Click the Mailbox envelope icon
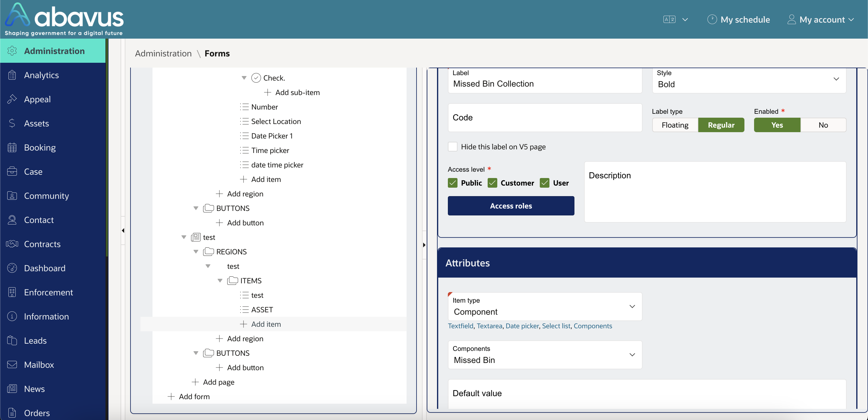 pyautogui.click(x=12, y=365)
